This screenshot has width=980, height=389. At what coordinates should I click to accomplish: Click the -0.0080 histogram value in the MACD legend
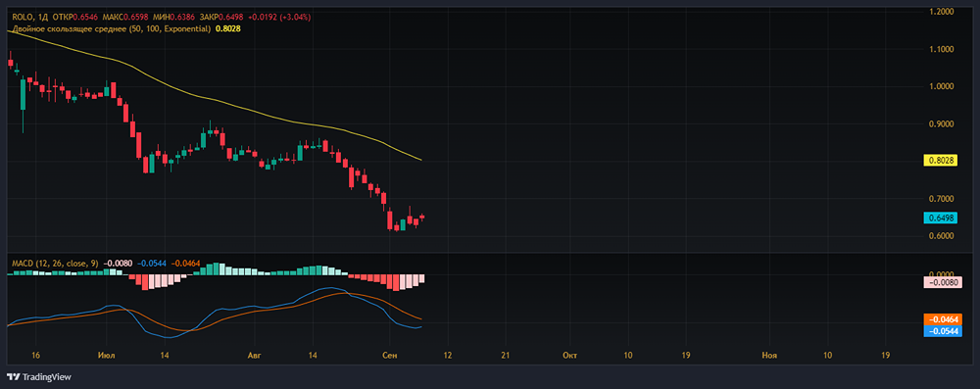click(118, 264)
